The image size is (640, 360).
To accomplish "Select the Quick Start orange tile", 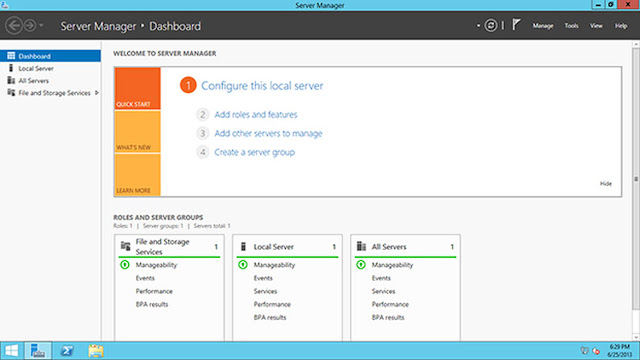I will point(138,89).
